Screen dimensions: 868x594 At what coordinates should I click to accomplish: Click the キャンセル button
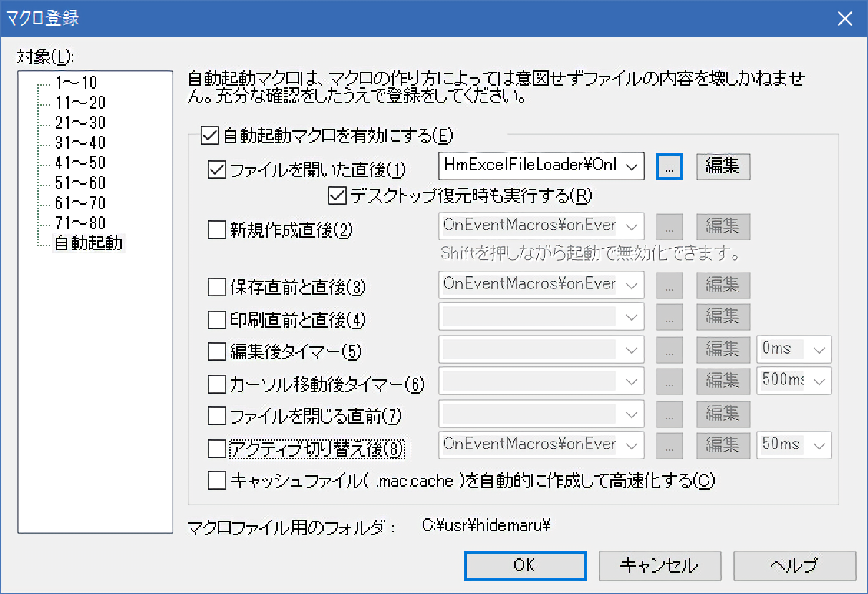tap(659, 565)
